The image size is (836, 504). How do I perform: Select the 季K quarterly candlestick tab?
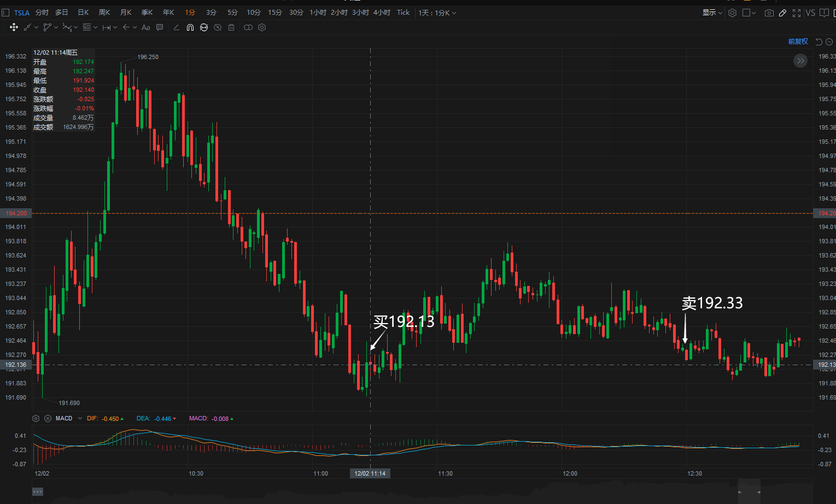point(147,13)
